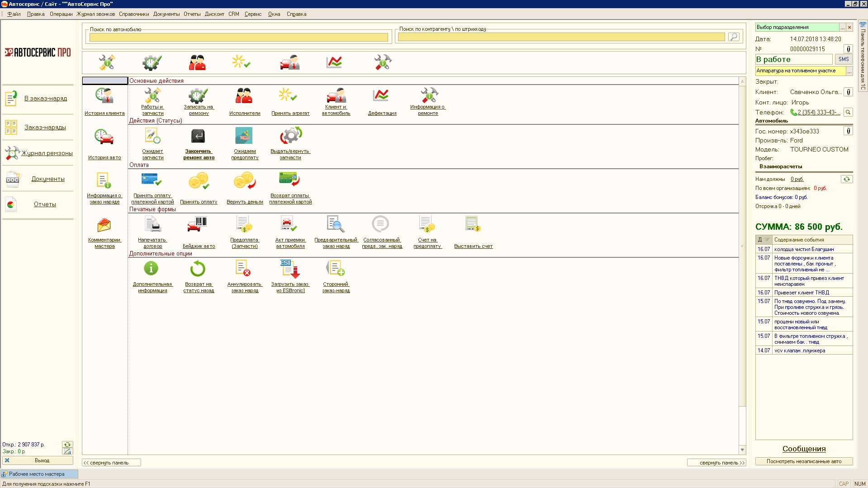The image size is (868, 488).
Task: Open the 'Справочники' menu
Action: click(x=134, y=14)
